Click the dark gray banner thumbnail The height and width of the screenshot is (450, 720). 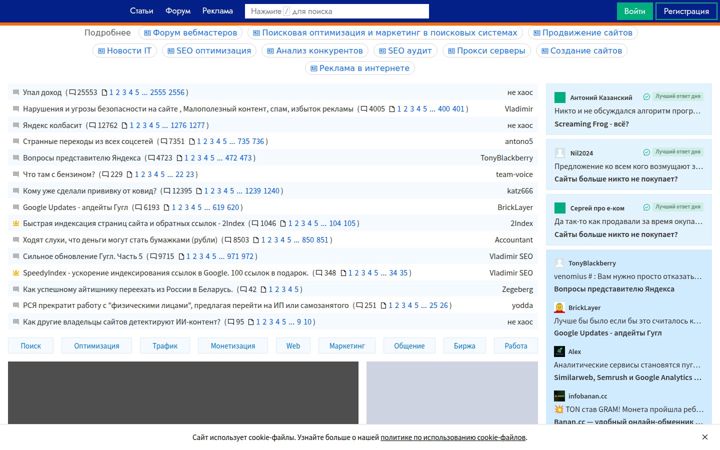[183, 393]
